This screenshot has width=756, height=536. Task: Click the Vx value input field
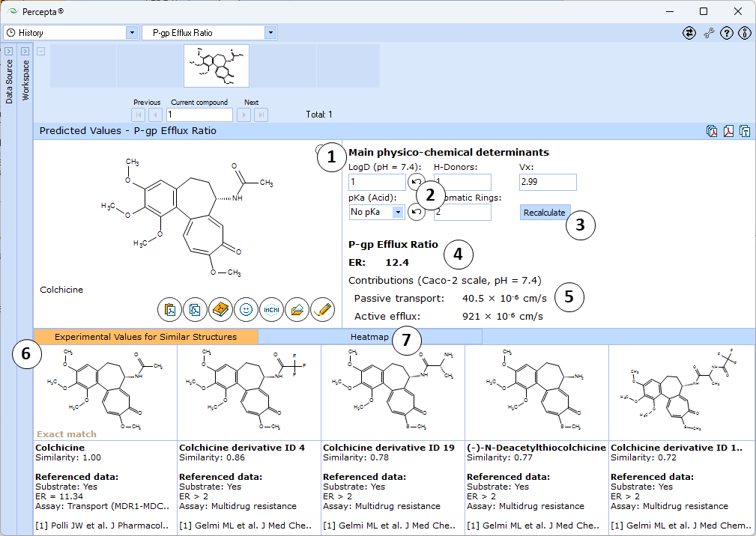(x=548, y=182)
